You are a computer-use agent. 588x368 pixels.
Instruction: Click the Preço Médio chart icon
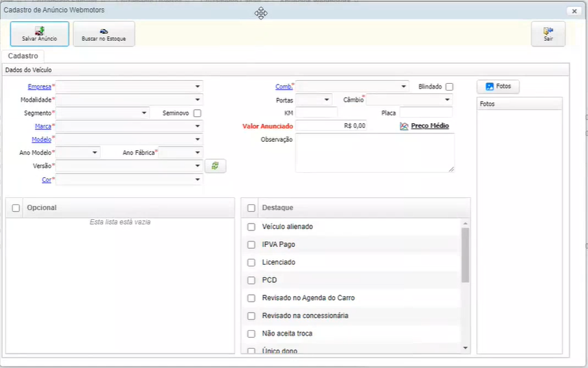click(x=404, y=126)
